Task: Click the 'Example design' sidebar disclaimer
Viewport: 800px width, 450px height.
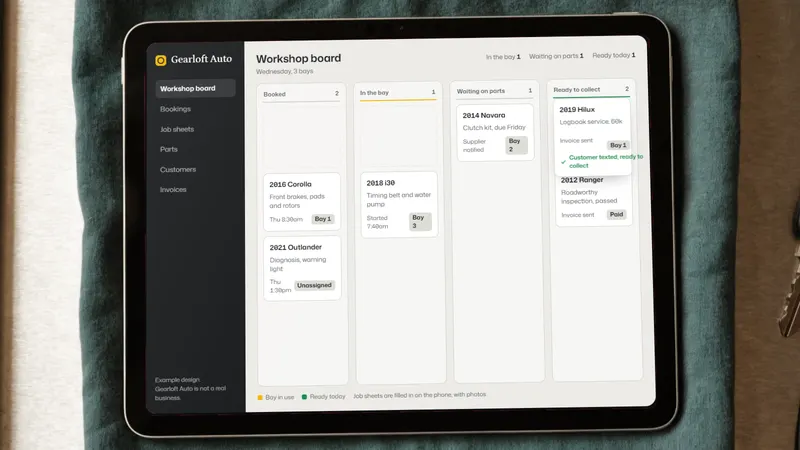Action: 190,389
